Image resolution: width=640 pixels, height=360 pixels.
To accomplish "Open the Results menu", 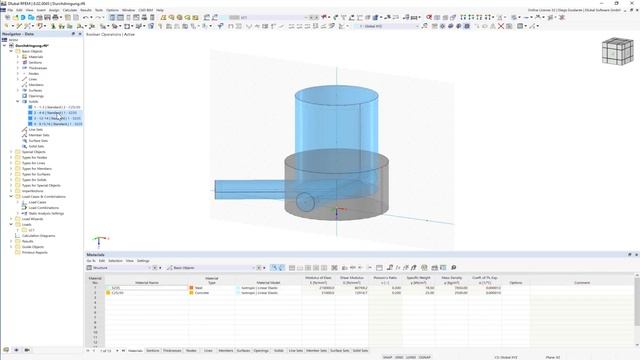I will (86, 10).
